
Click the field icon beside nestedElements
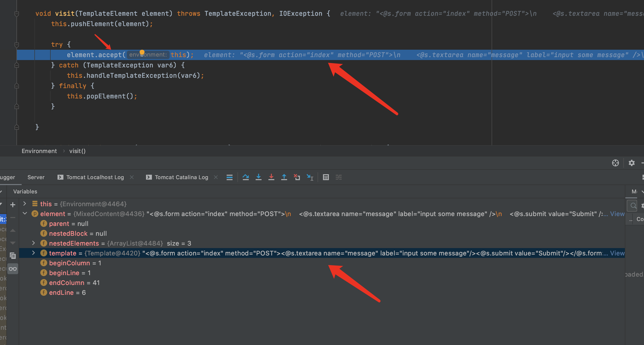(x=44, y=243)
